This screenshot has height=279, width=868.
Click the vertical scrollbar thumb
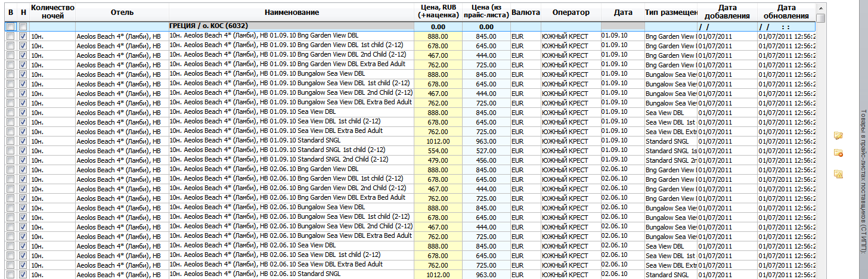point(821,18)
